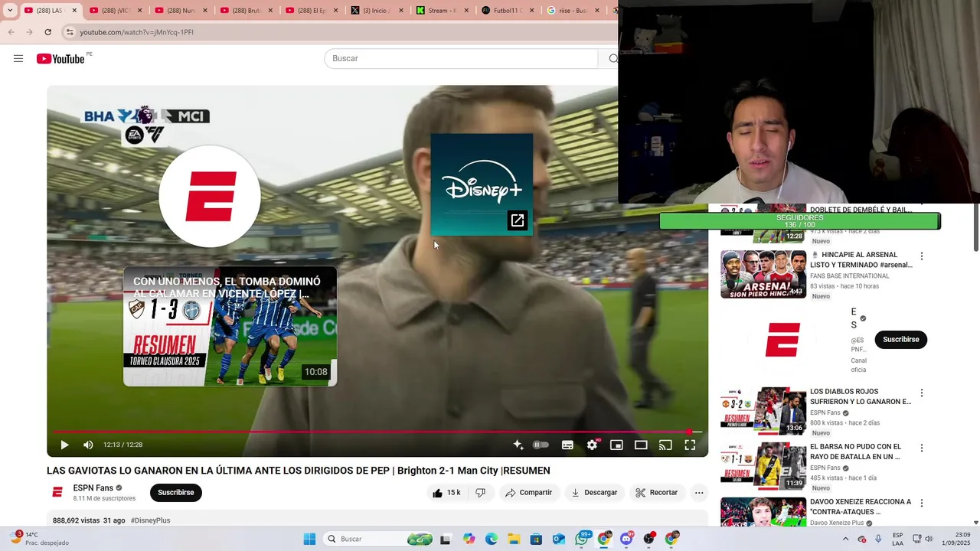
Task: Toggle the autoplay switch in the player
Action: click(x=541, y=445)
